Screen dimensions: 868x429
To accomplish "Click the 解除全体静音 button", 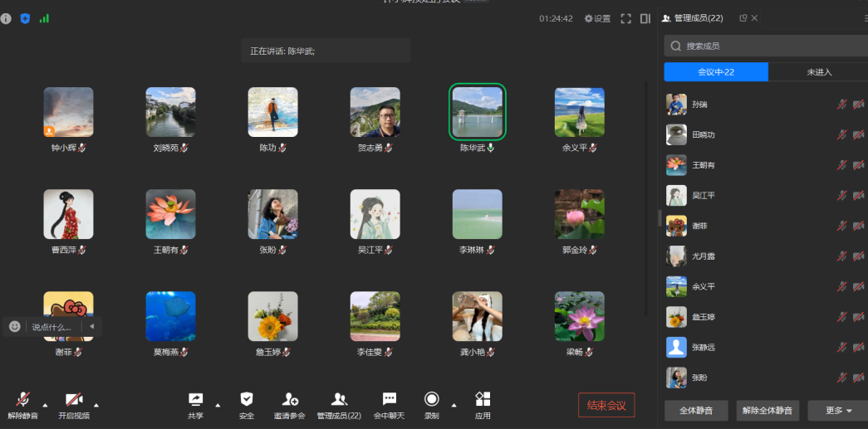I will pos(767,411).
